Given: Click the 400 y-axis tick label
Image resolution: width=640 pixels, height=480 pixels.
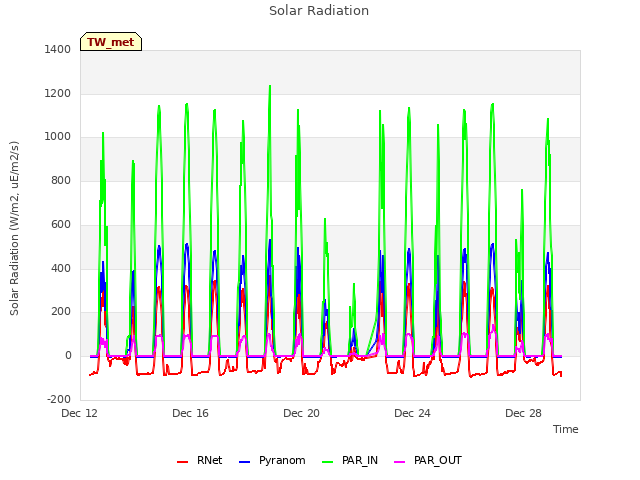Looking at the screenshot, I should (x=61, y=268).
